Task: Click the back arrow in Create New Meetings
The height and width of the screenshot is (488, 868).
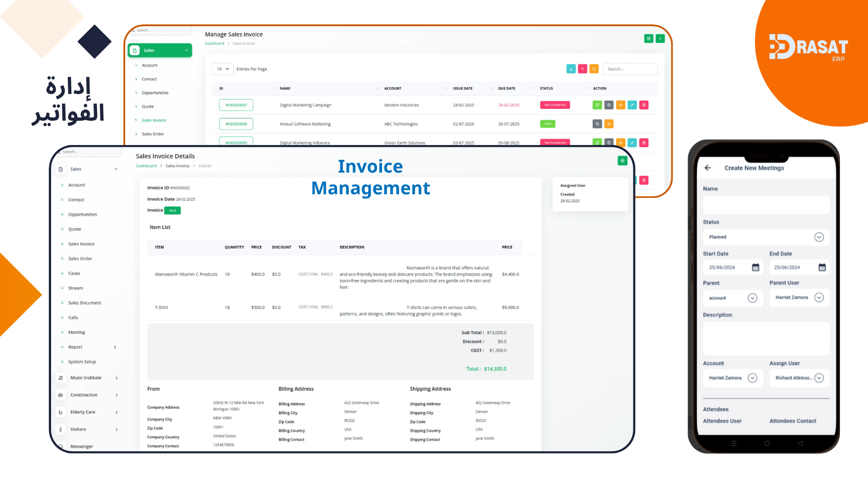Action: coord(708,168)
